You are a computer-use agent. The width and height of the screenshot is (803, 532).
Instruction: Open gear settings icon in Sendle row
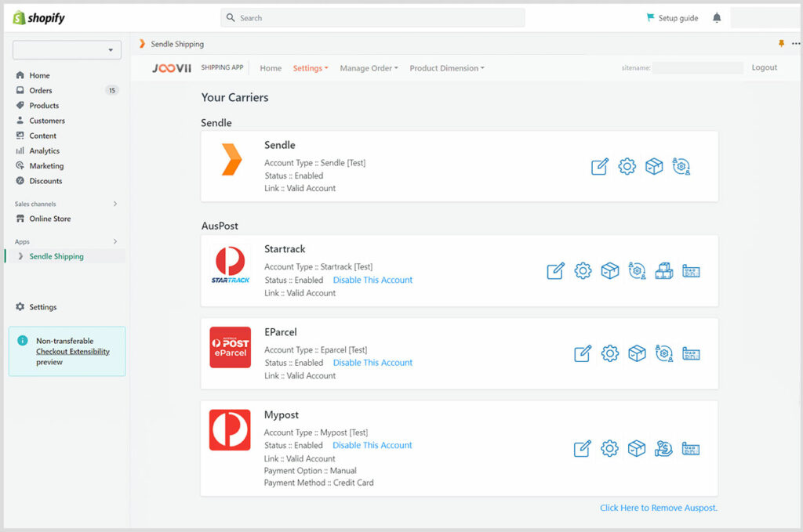[x=627, y=166]
